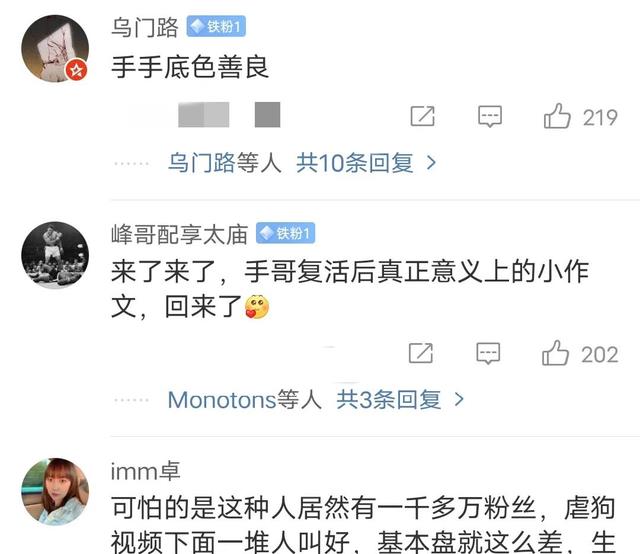The width and height of the screenshot is (640, 554).
Task: Click username imm卓
Action: point(146,471)
